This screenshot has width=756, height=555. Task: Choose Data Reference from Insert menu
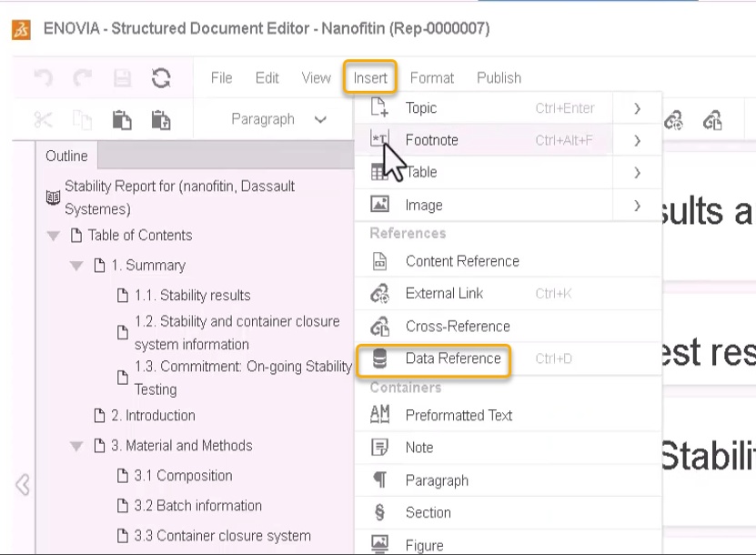tap(453, 358)
